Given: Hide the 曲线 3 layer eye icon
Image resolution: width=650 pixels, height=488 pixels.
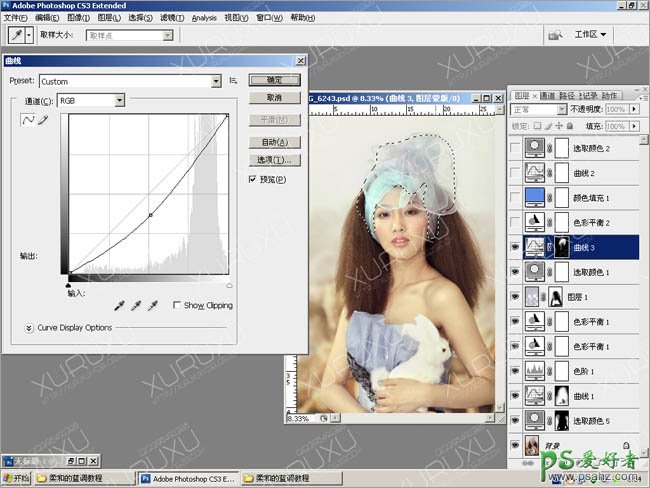Looking at the screenshot, I should click(x=516, y=247).
